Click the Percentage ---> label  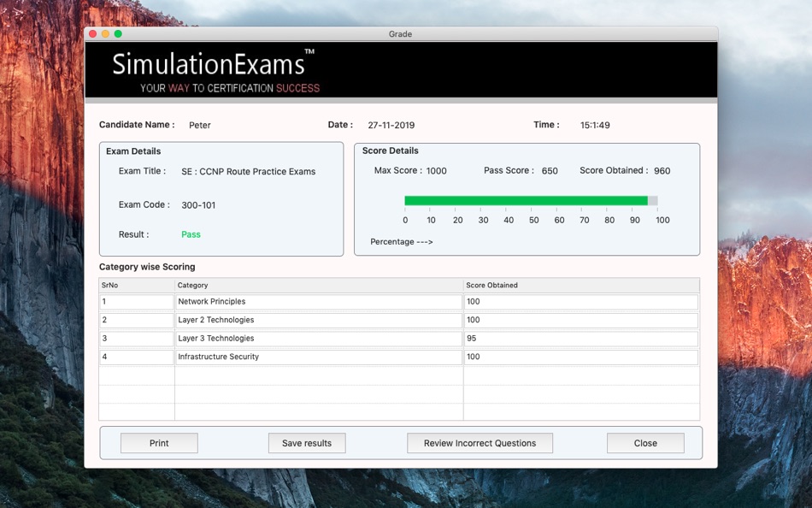pos(402,241)
